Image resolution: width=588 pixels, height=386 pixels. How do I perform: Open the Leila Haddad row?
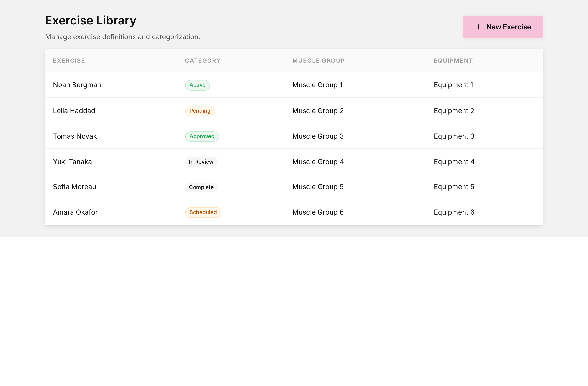[294, 111]
